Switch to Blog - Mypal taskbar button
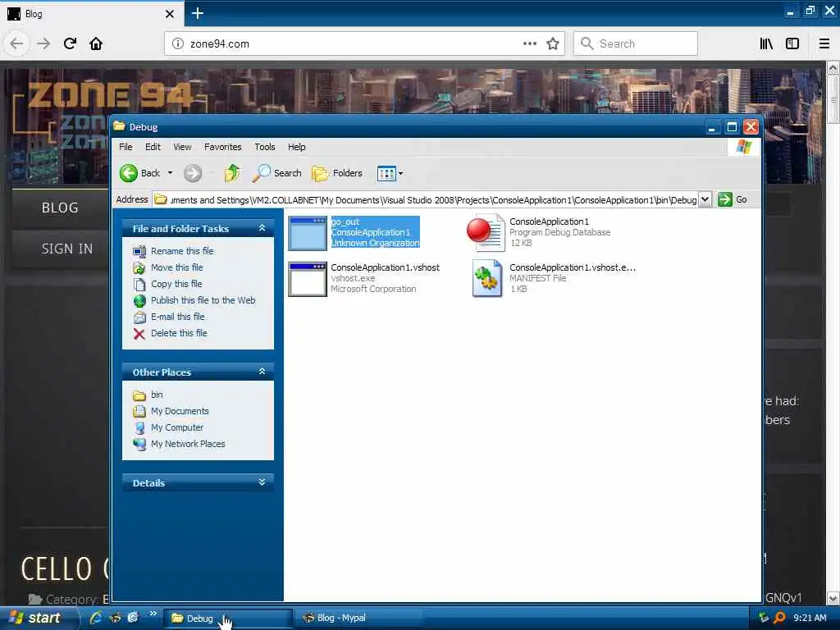 pos(359,619)
